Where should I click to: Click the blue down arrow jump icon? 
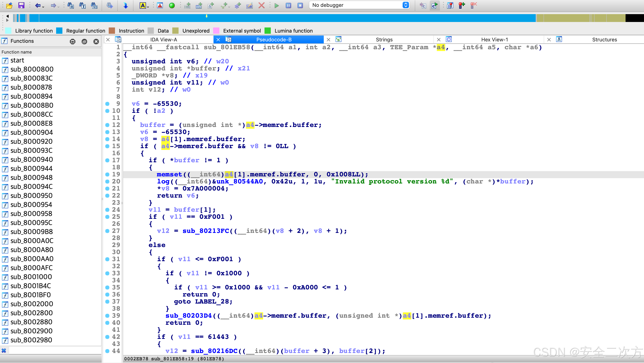click(x=126, y=5)
